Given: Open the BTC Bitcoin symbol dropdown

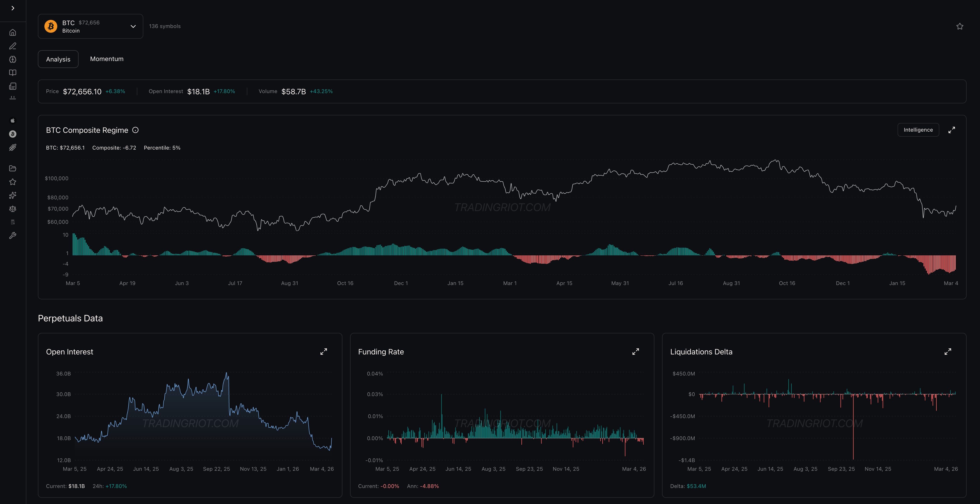Looking at the screenshot, I should 91,26.
